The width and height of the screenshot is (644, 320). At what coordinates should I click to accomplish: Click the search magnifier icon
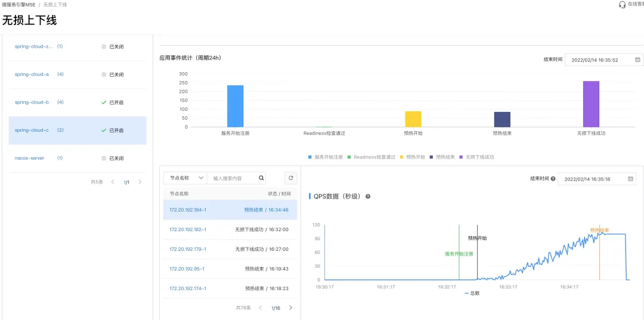pyautogui.click(x=261, y=178)
